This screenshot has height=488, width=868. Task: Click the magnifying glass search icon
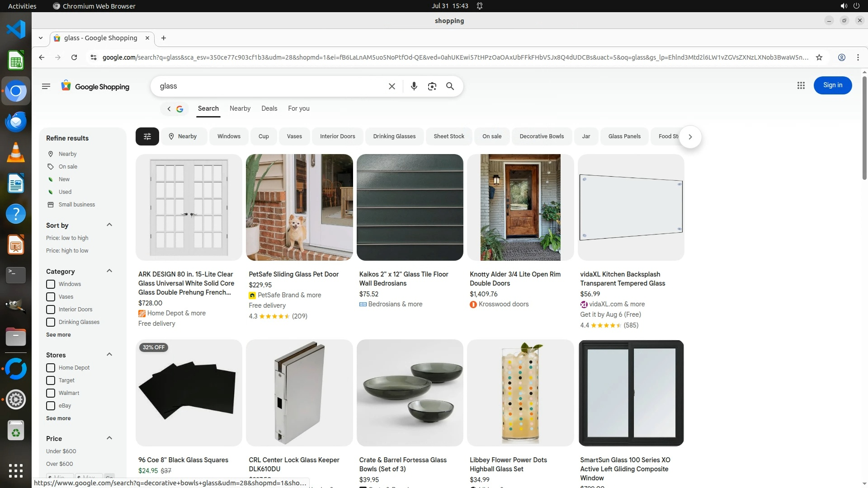(x=450, y=86)
